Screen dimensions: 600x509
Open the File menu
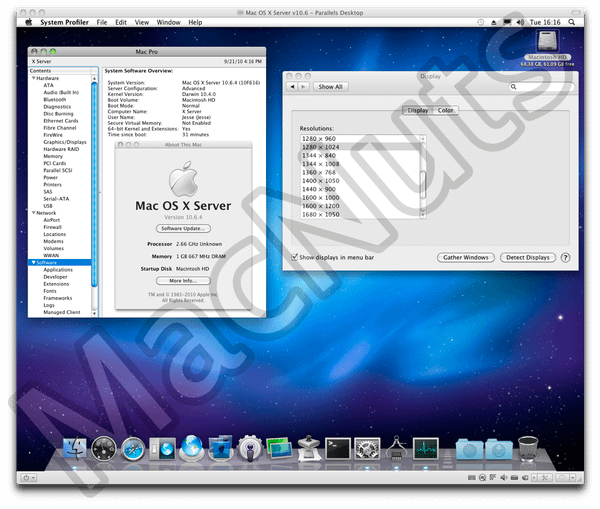[x=102, y=22]
